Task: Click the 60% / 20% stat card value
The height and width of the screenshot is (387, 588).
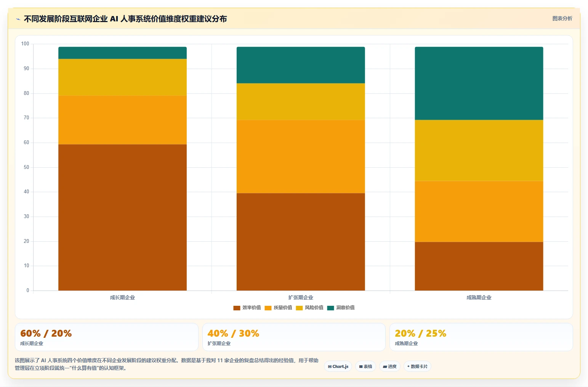Action: click(x=46, y=333)
